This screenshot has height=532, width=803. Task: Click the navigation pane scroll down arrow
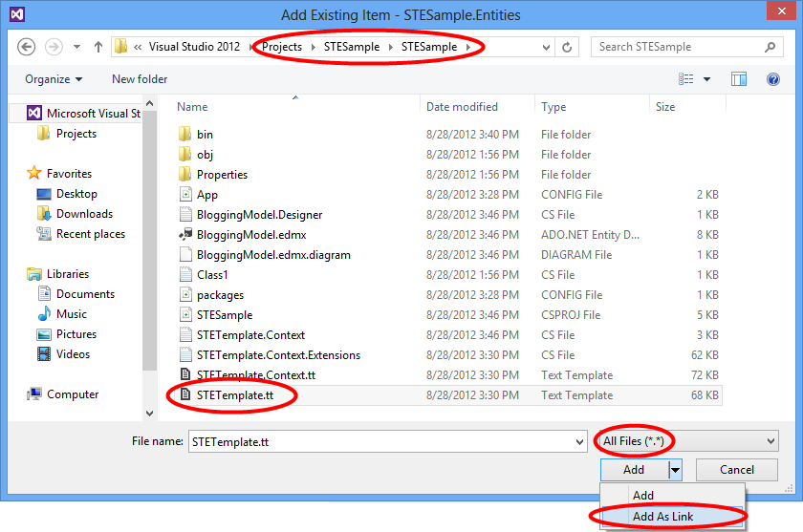[x=149, y=414]
